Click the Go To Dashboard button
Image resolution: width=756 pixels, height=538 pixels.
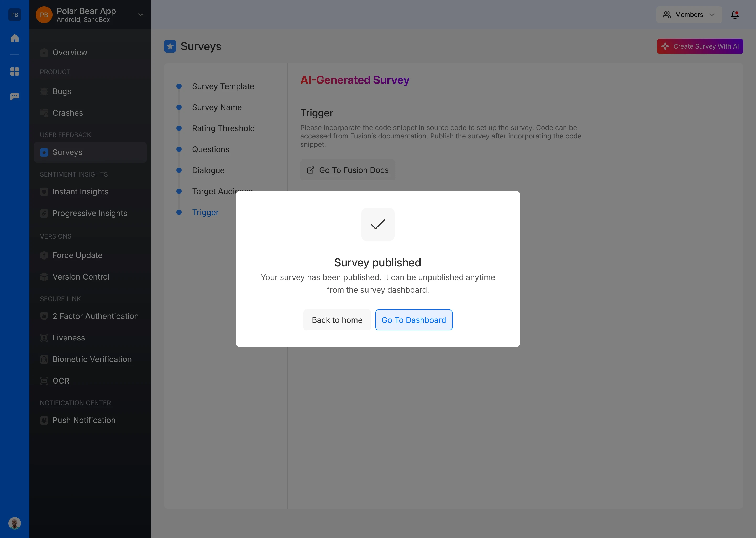[413, 320]
